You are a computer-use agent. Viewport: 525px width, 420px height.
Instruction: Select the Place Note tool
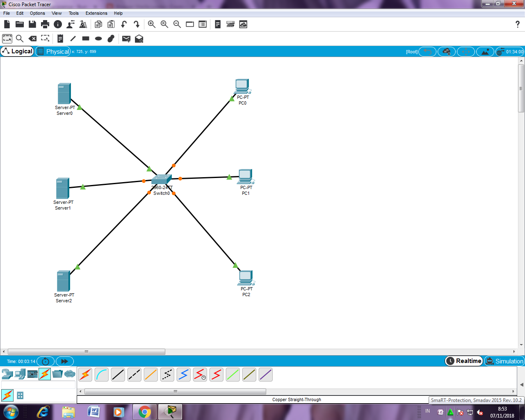point(60,39)
